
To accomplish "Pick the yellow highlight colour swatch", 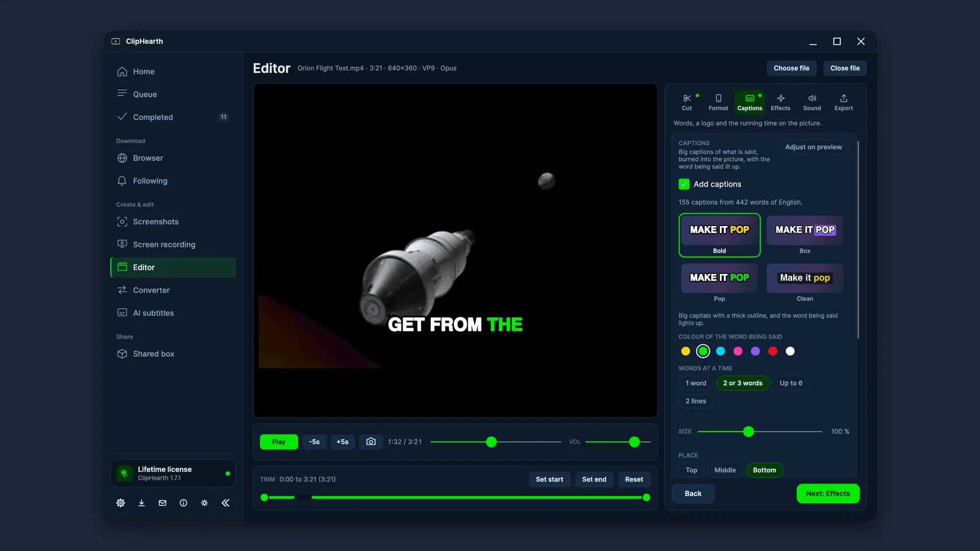I will (x=685, y=352).
